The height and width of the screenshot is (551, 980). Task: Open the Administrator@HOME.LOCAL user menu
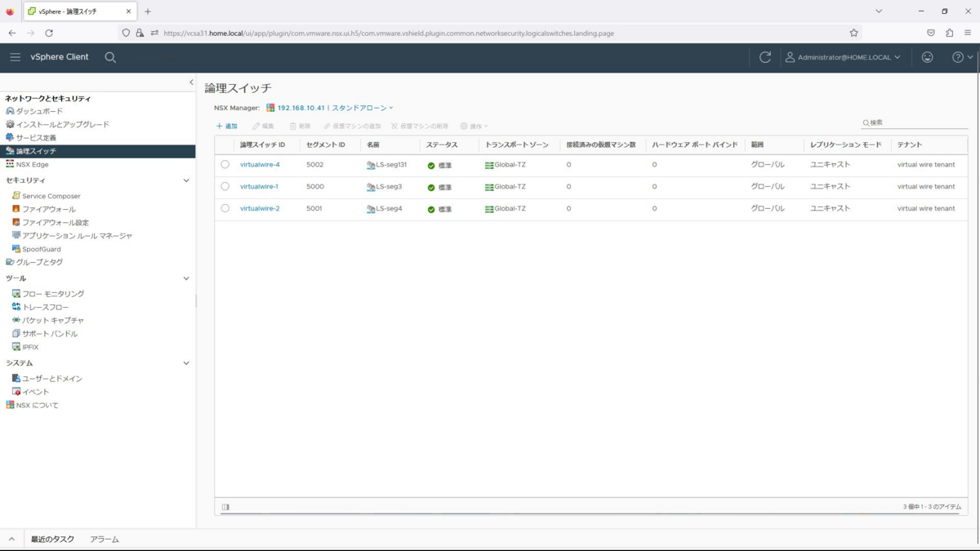click(x=843, y=57)
